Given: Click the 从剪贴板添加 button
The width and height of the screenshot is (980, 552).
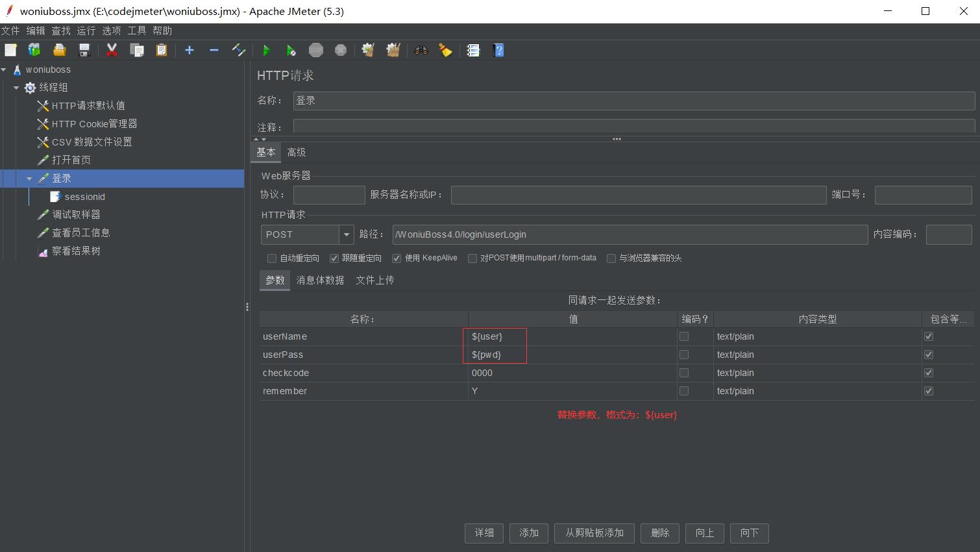Looking at the screenshot, I should tap(594, 533).
